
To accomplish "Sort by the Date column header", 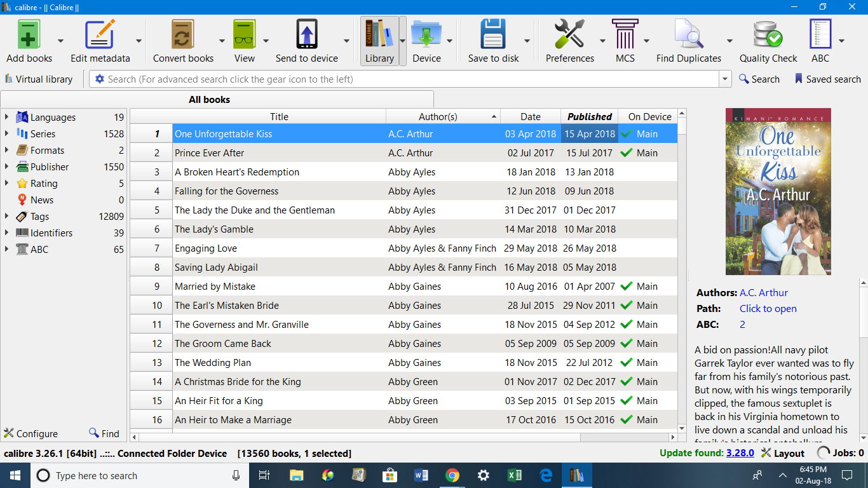I will [x=530, y=116].
